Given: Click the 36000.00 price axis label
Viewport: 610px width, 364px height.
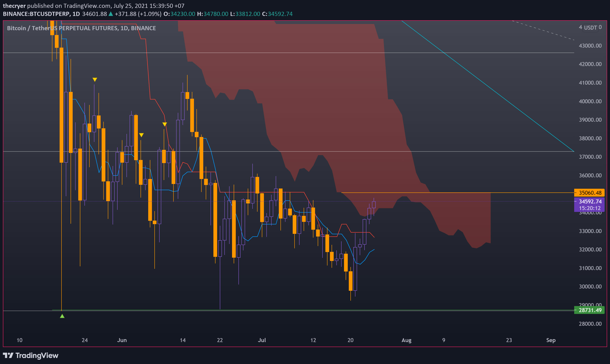Looking at the screenshot, I should 590,175.
